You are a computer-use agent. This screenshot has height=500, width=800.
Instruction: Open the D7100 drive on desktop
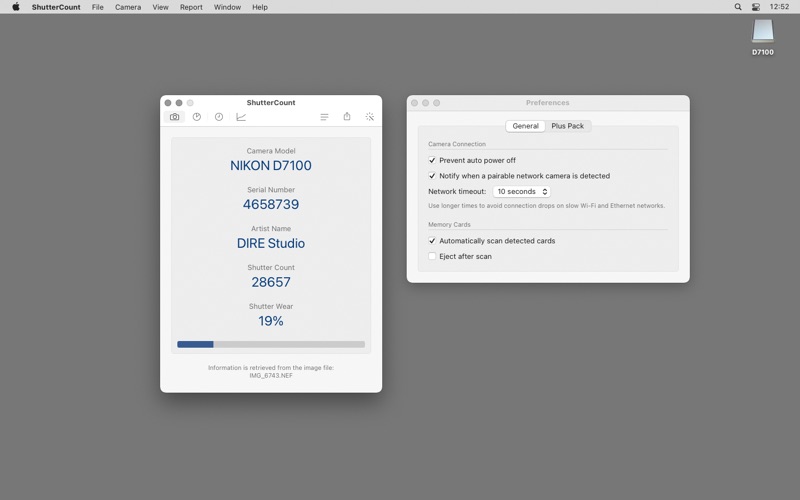(x=763, y=37)
